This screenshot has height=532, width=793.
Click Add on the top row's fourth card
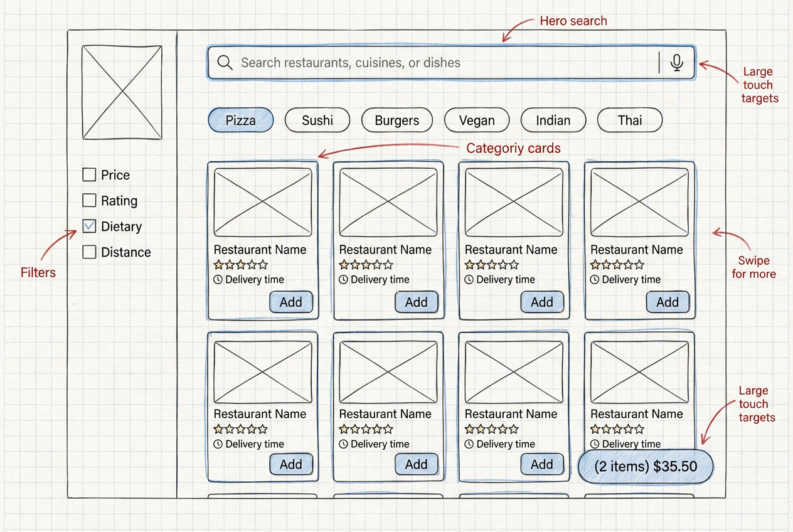668,302
